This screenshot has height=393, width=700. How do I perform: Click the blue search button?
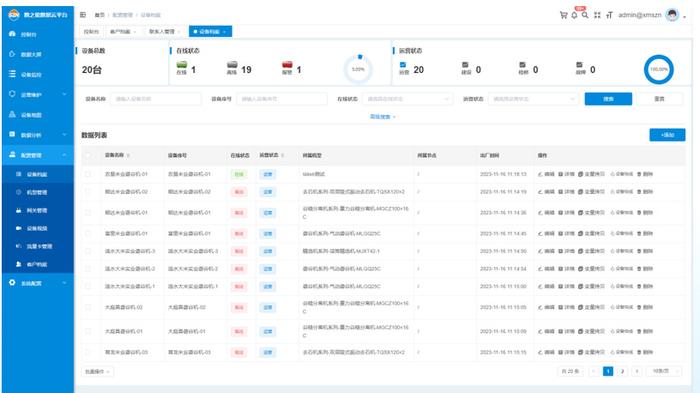pyautogui.click(x=608, y=99)
